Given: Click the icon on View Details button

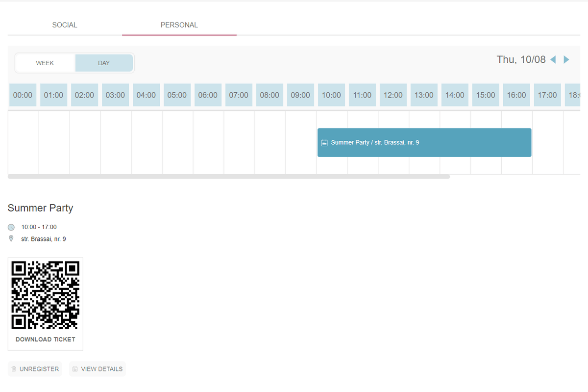Looking at the screenshot, I should tap(75, 369).
